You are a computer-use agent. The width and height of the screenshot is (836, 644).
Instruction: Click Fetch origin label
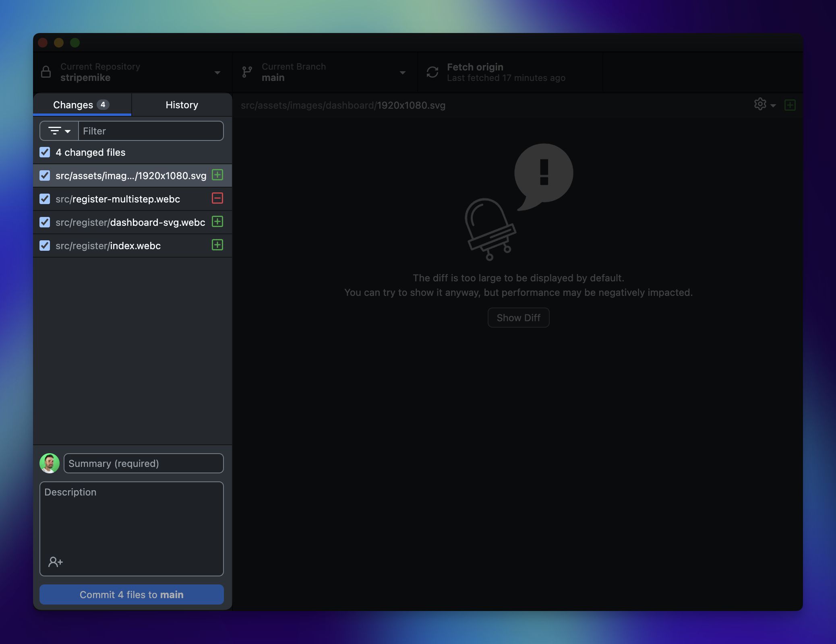[475, 67]
